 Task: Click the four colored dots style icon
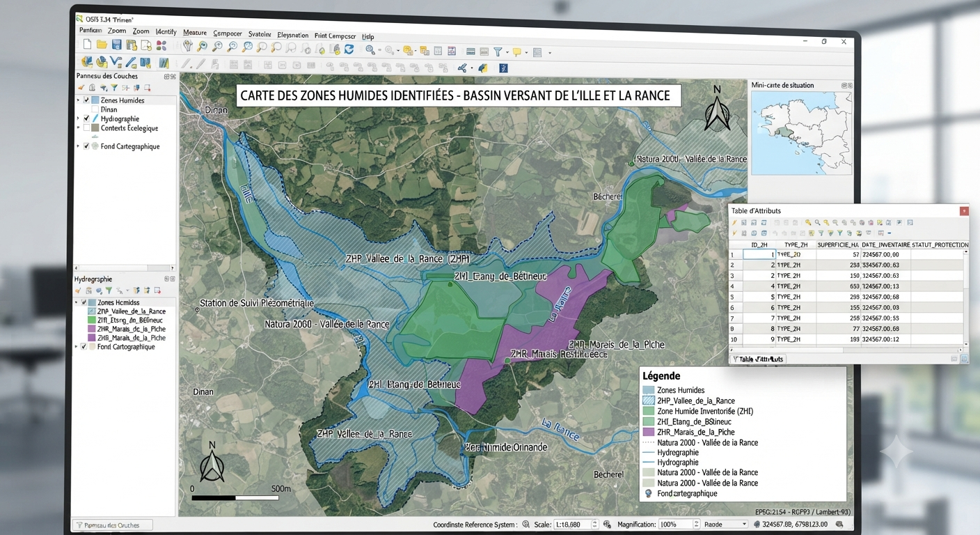pyautogui.click(x=161, y=46)
